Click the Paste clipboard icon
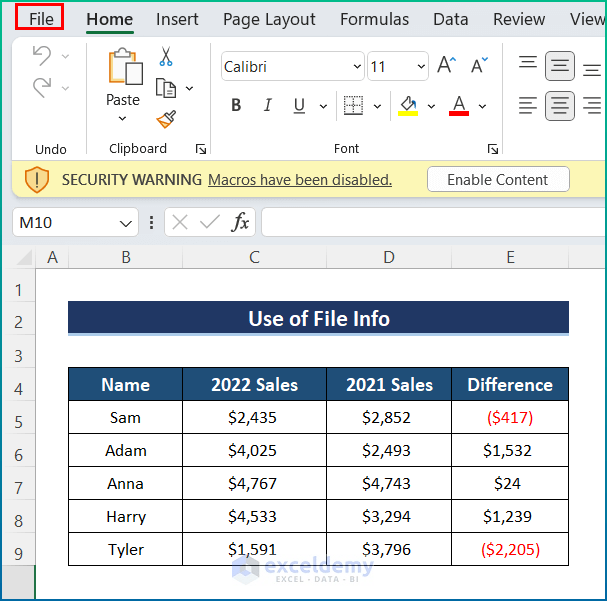Viewport: 607px width, 601px height. point(125,67)
